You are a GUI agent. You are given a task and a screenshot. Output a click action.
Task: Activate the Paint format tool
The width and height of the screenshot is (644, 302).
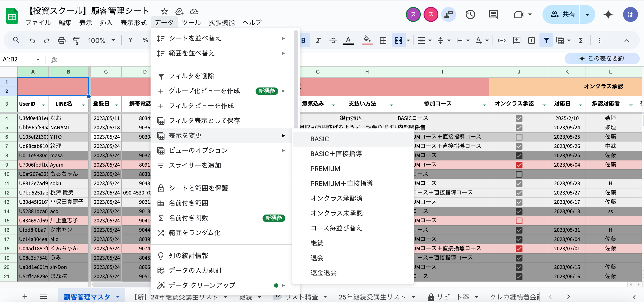tap(76, 40)
